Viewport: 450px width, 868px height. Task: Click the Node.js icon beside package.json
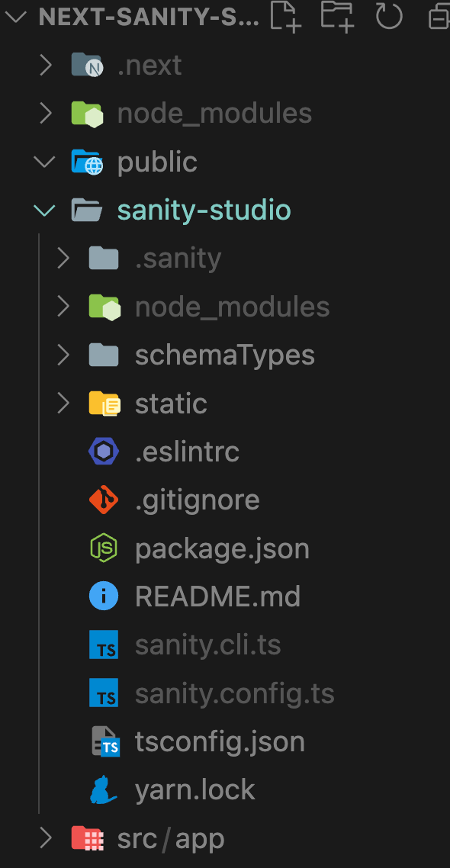[104, 548]
